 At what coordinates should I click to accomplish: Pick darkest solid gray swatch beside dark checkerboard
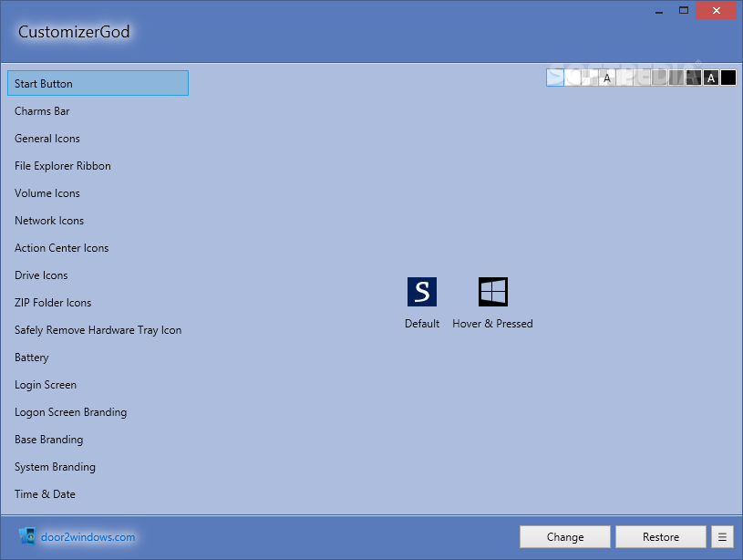[676, 78]
